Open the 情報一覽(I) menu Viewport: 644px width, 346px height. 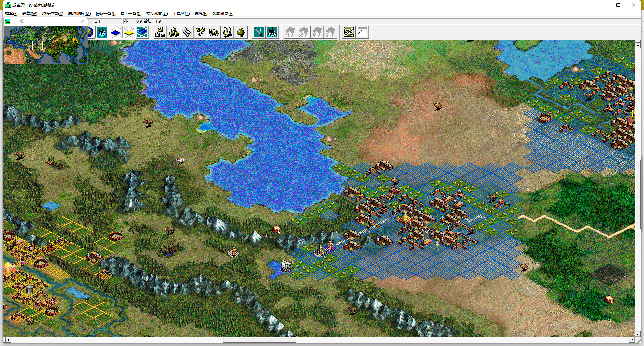[x=105, y=14]
